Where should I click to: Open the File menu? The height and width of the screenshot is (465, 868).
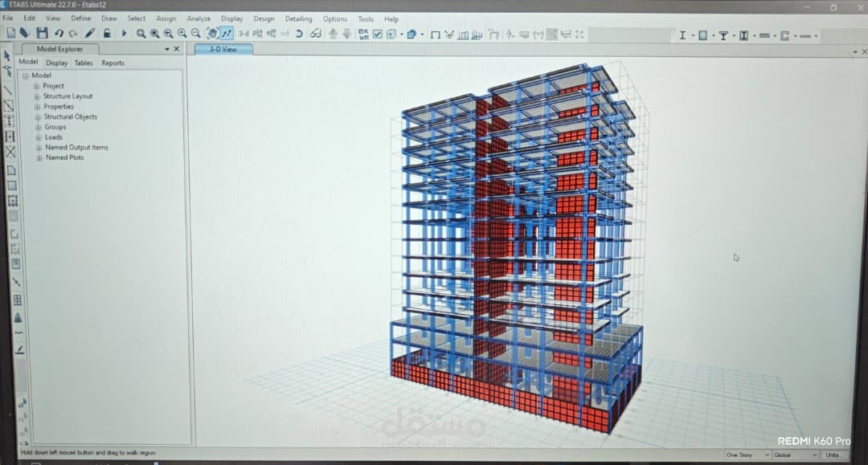(8, 18)
